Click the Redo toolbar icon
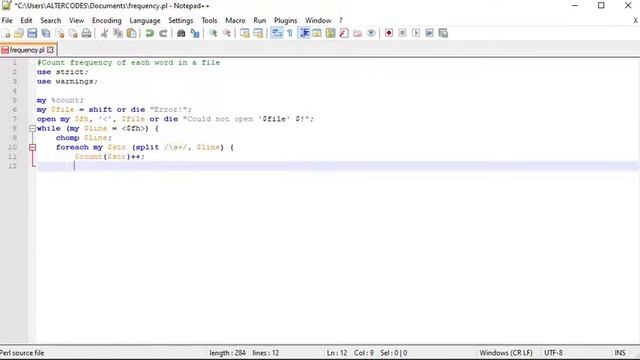Screen dimensions: 640x360 click(x=163, y=33)
